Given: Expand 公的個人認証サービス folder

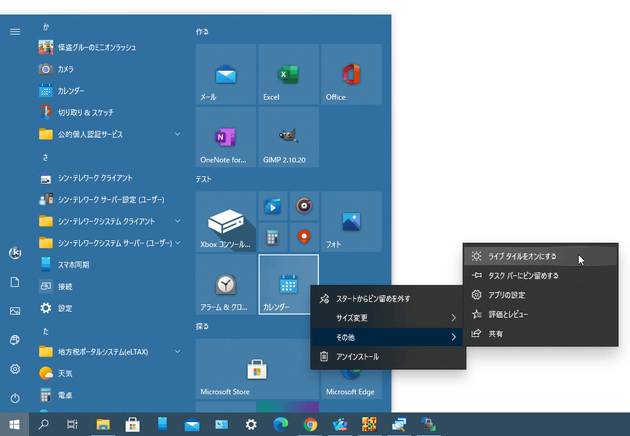Looking at the screenshot, I should coord(109,134).
